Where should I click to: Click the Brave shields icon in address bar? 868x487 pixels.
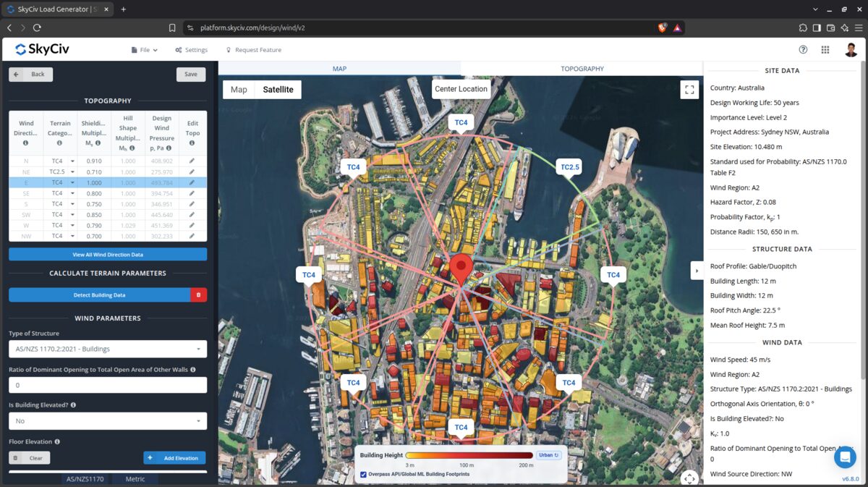click(663, 27)
